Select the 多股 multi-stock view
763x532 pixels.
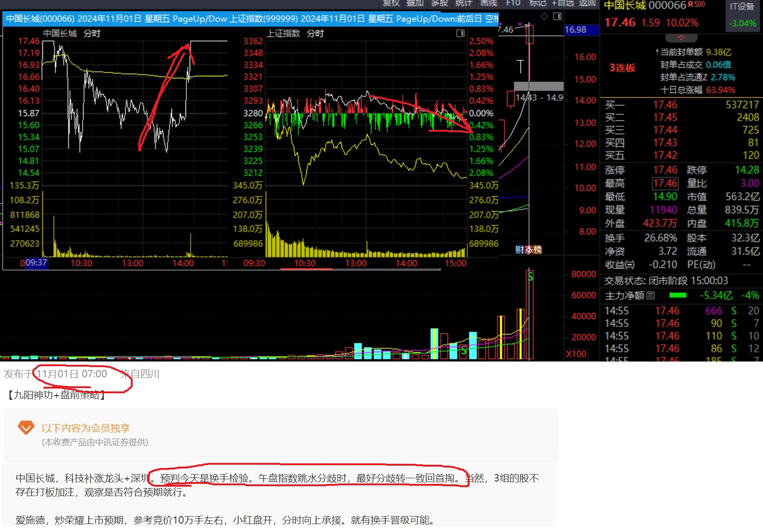[439, 3]
